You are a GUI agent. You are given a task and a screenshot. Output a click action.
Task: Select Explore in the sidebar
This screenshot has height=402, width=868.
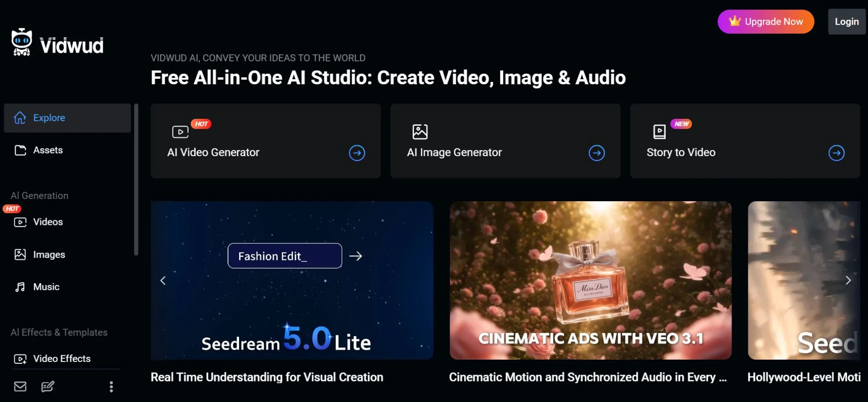pyautogui.click(x=67, y=118)
